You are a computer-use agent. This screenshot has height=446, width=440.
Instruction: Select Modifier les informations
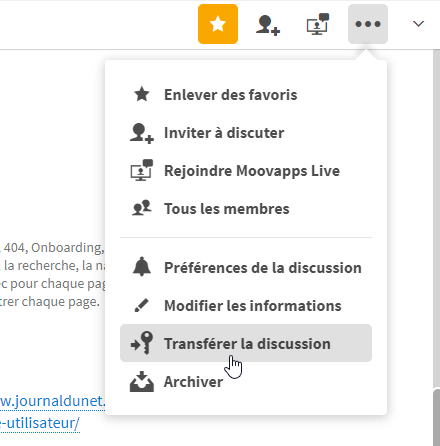click(x=246, y=306)
